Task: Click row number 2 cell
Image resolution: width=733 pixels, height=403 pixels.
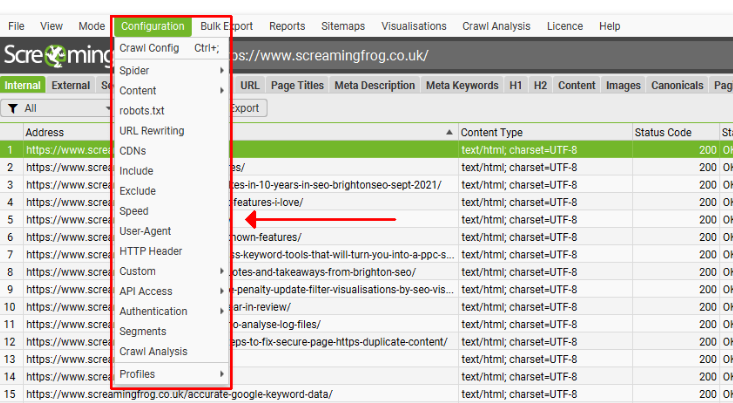Action: pyautogui.click(x=11, y=167)
